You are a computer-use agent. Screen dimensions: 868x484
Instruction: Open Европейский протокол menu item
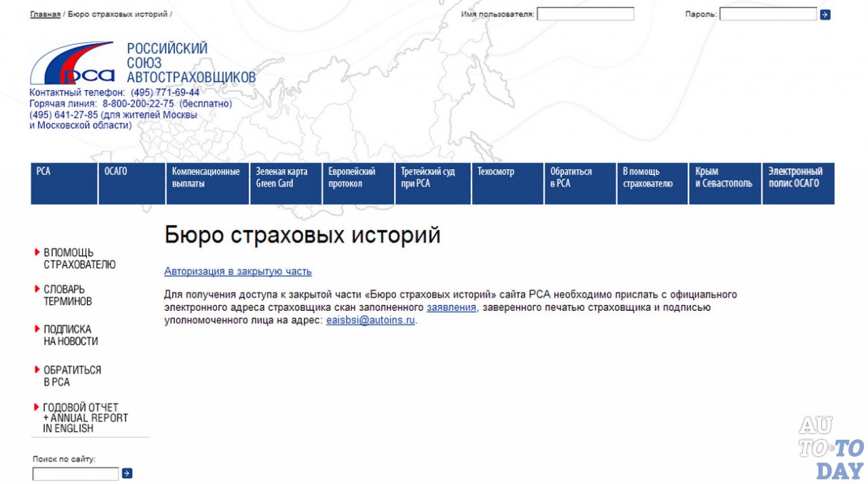click(358, 183)
